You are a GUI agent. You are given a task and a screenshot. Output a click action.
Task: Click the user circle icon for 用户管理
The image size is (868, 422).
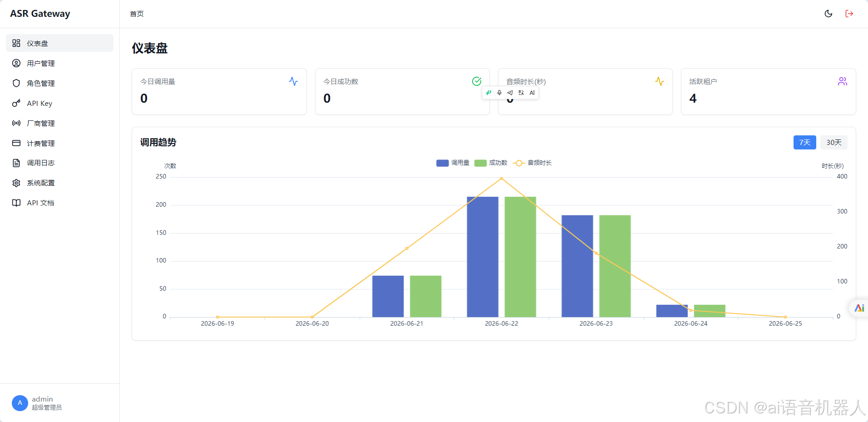16,63
